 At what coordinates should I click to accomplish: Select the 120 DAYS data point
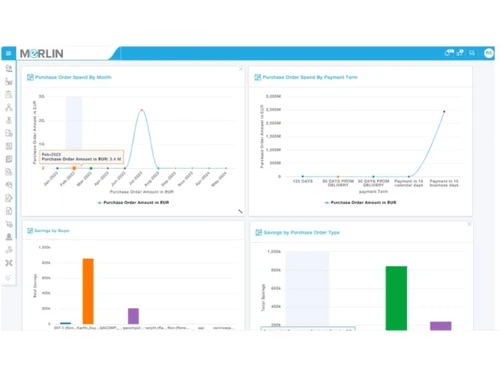pos(303,176)
